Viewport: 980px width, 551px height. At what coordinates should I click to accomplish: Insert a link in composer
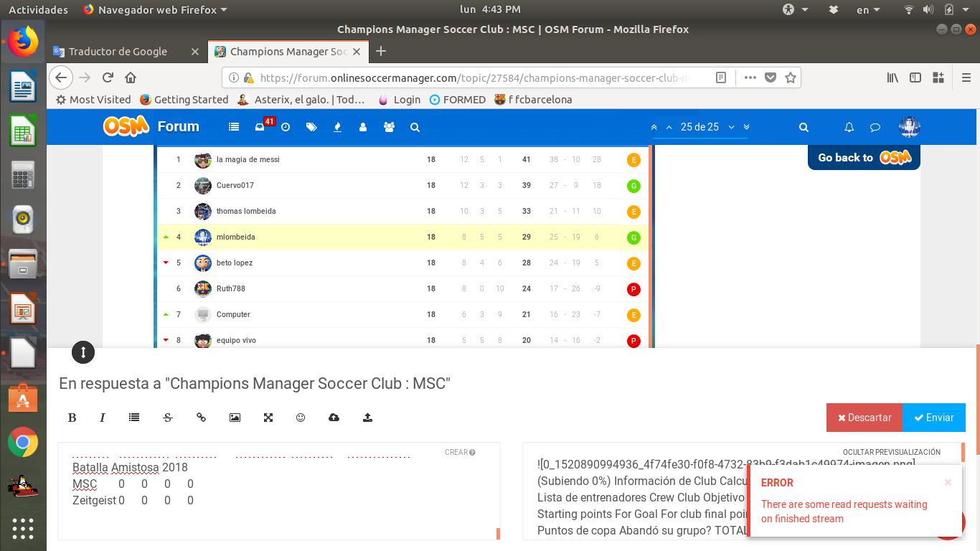point(201,418)
